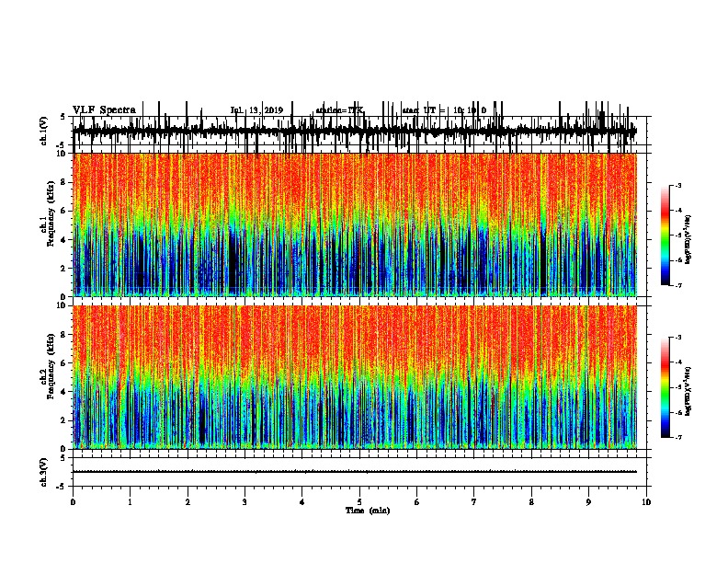The image size is (728, 563).
Task: Click the ch.2 spectrogram color bar
Action: pyautogui.click(x=665, y=387)
